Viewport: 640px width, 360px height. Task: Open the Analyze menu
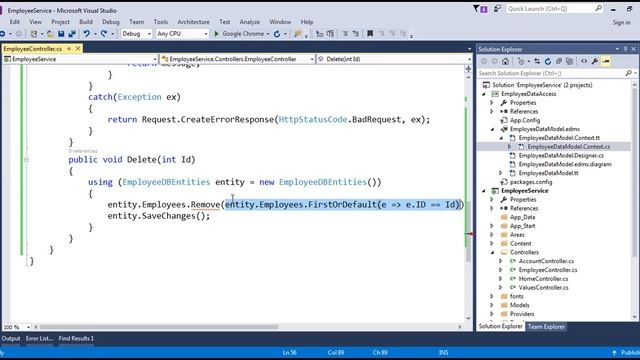(249, 22)
